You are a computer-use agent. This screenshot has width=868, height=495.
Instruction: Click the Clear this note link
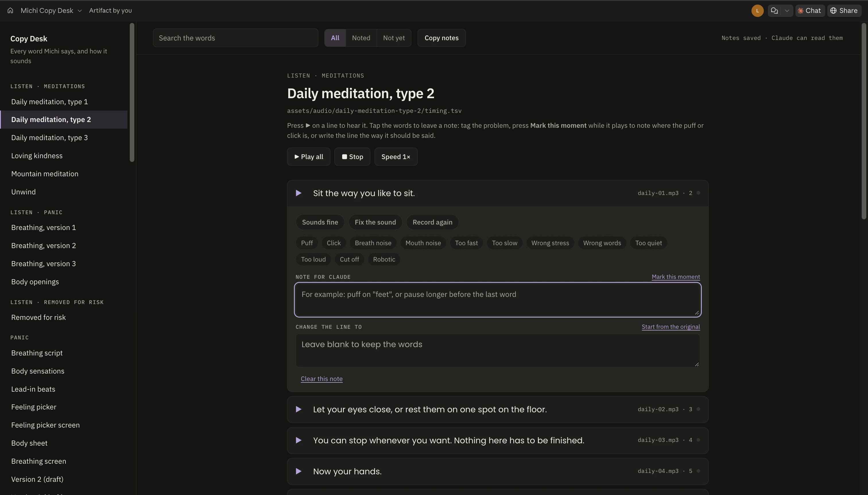tap(321, 379)
